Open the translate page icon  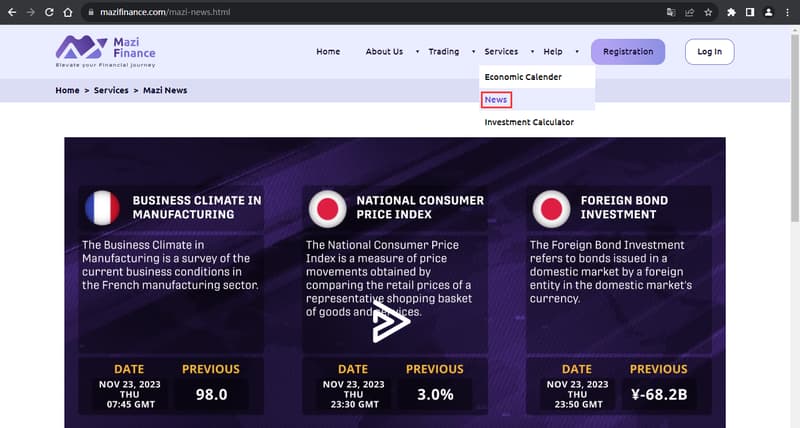point(671,12)
